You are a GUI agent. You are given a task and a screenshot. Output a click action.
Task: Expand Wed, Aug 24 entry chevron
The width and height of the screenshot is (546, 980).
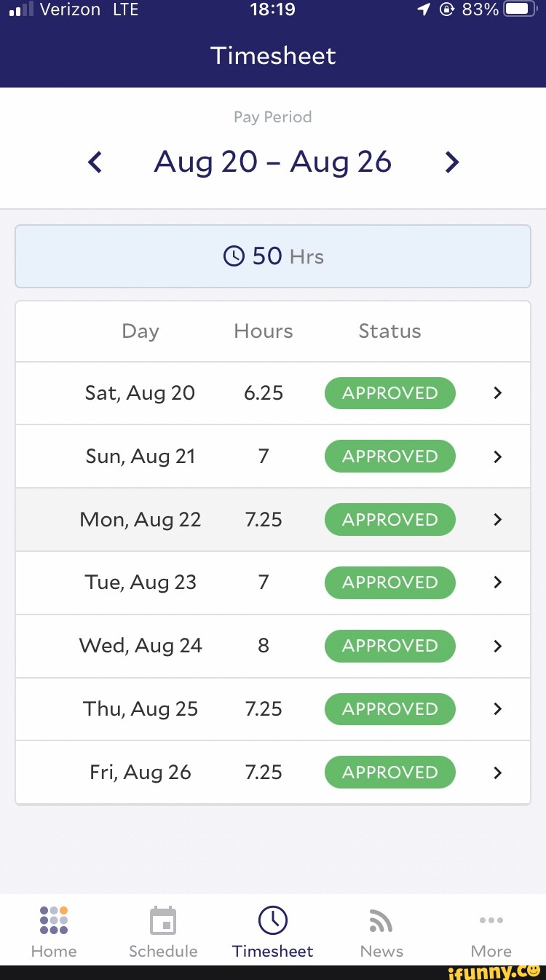pos(498,646)
